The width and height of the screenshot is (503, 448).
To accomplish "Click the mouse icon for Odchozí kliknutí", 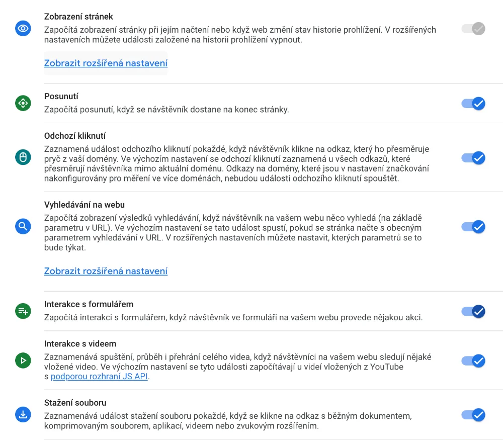I will pyautogui.click(x=23, y=157).
